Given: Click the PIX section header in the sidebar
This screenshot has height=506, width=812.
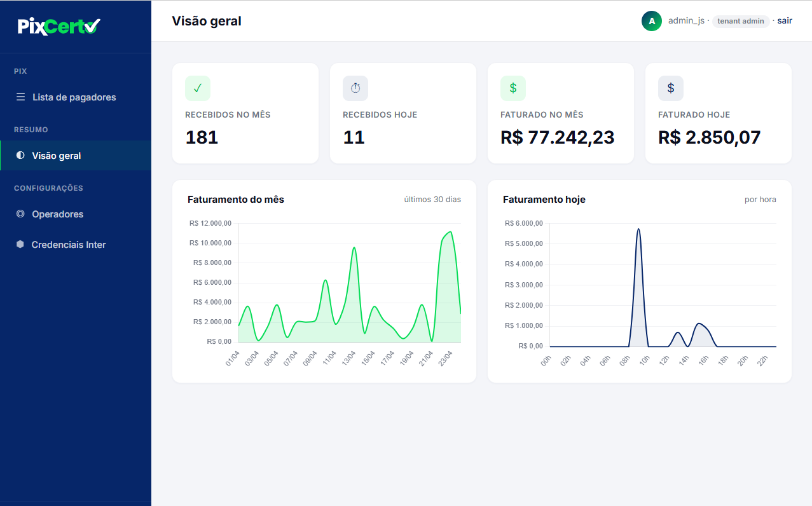Looking at the screenshot, I should point(20,71).
